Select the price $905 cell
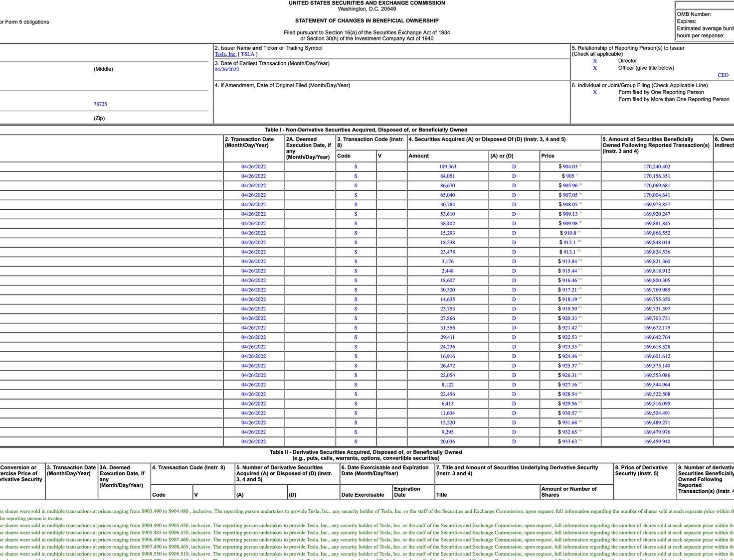The image size is (734, 560). click(570, 176)
